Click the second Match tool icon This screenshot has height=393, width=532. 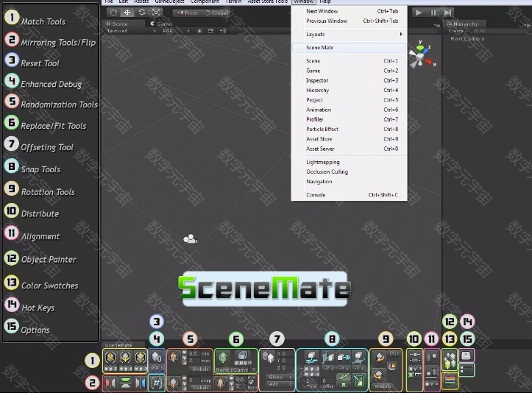click(x=126, y=358)
